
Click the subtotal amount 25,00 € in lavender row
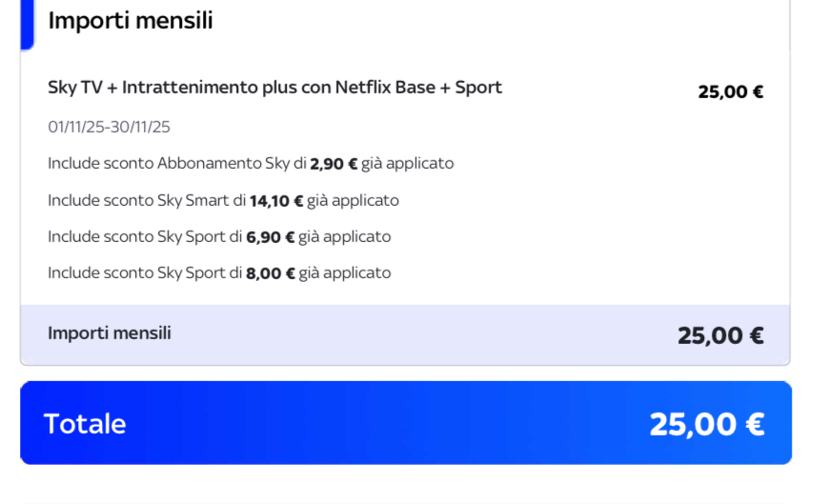click(720, 335)
